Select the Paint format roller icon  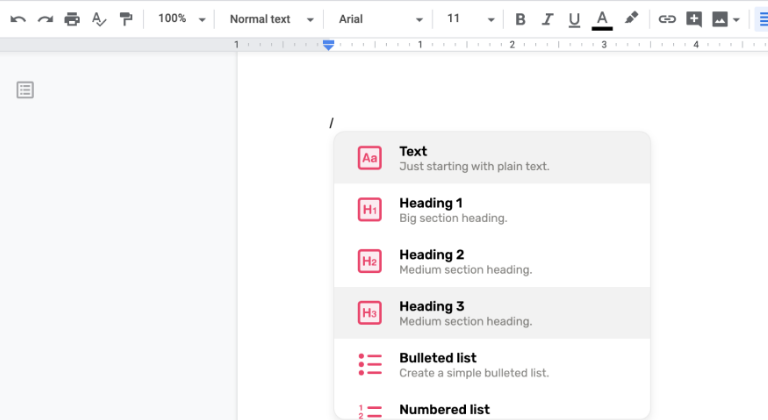126,19
